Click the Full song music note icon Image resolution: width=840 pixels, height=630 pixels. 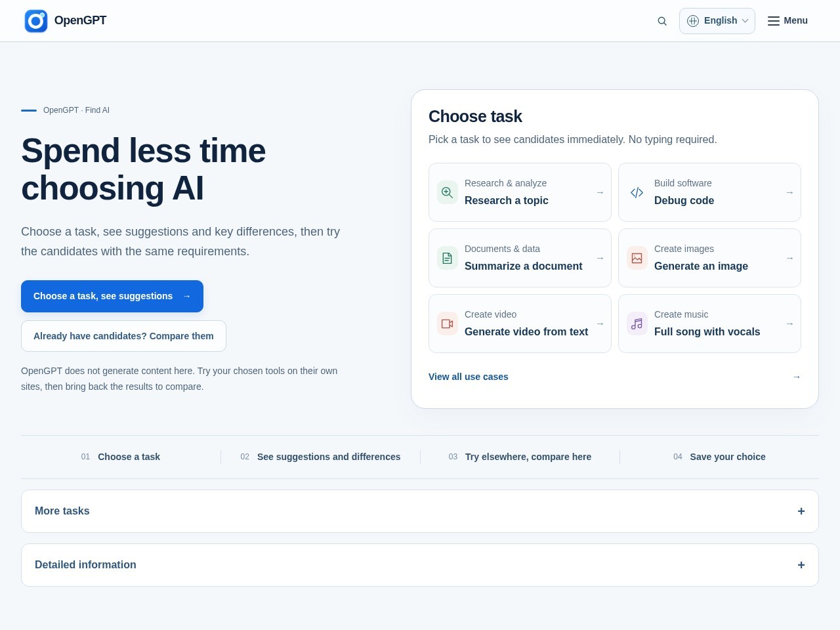(637, 324)
